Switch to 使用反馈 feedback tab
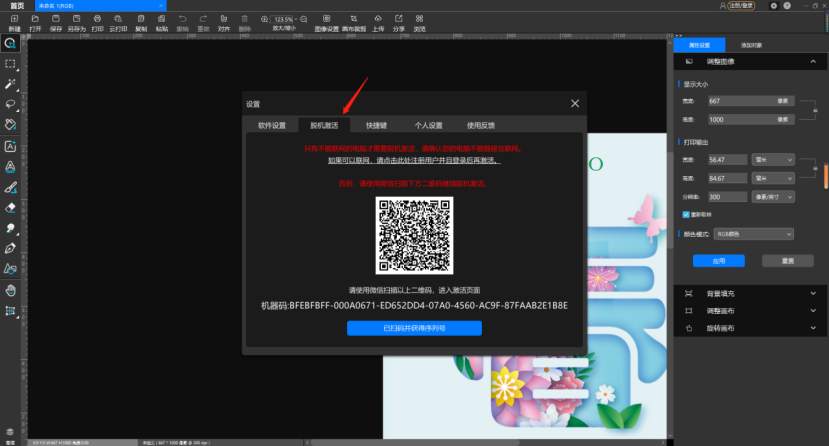Image resolution: width=829 pixels, height=446 pixels. (481, 125)
